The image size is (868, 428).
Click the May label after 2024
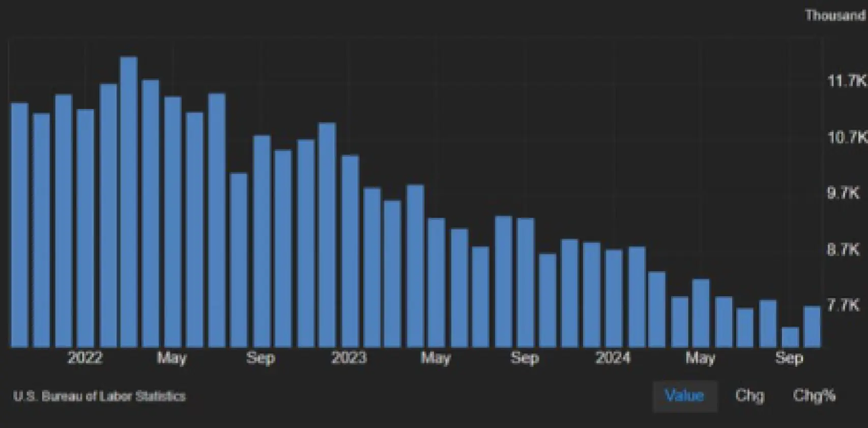[700, 358]
